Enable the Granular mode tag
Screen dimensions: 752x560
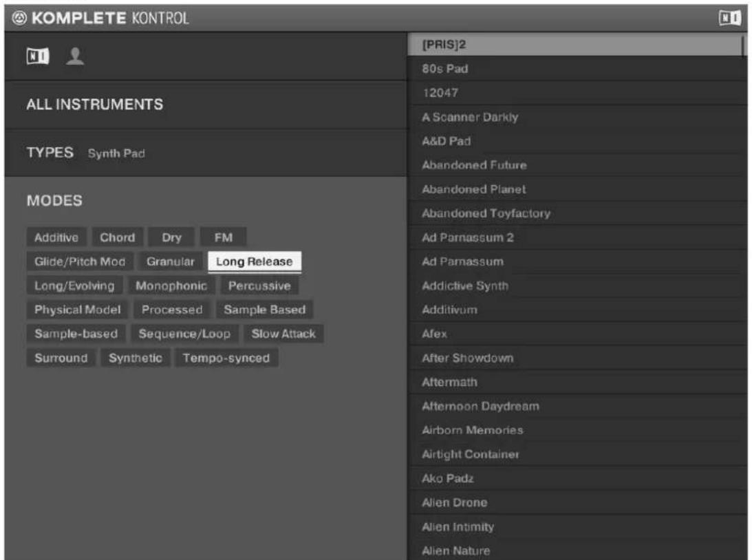(x=171, y=261)
